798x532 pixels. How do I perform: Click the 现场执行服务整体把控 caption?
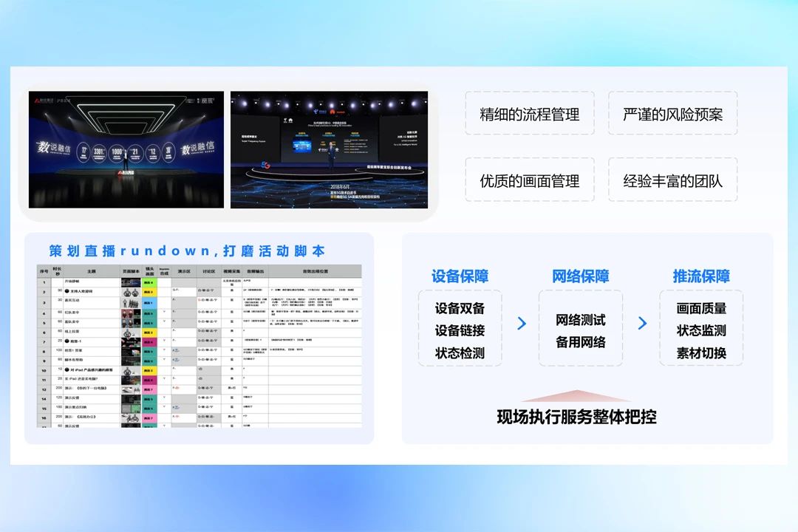click(576, 417)
